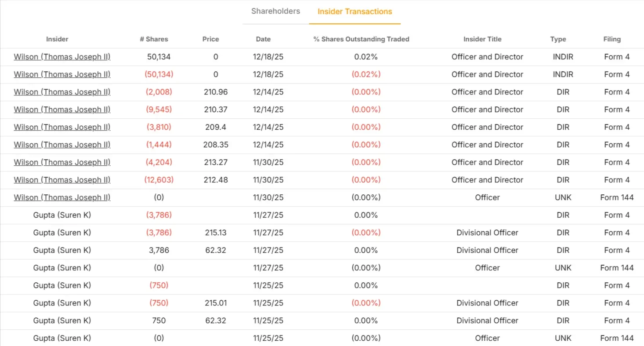Screen dimensions: 644x346
Task: Click the Insider column header
Action: coord(57,39)
